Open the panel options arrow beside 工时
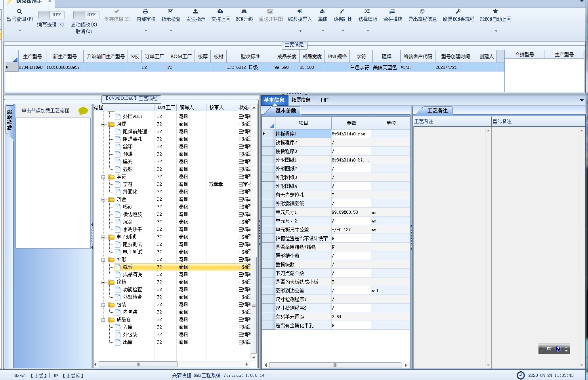The image size is (588, 380). (581, 100)
